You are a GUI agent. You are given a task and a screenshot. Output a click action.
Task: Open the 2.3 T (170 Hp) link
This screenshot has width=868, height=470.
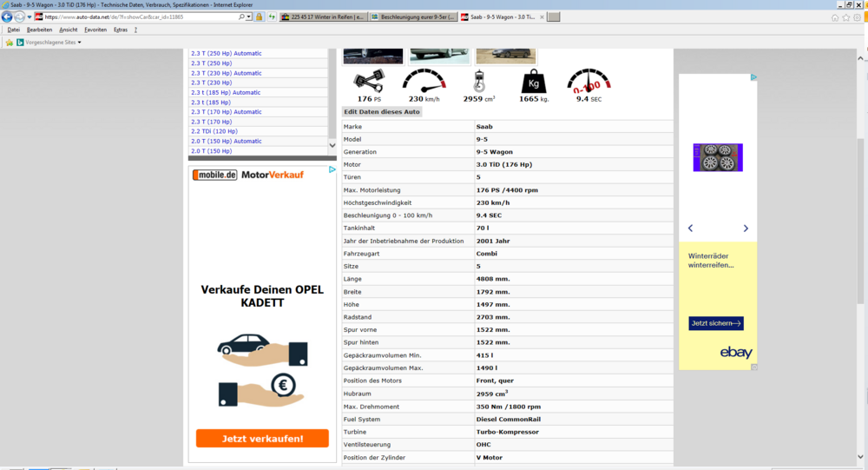click(212, 122)
